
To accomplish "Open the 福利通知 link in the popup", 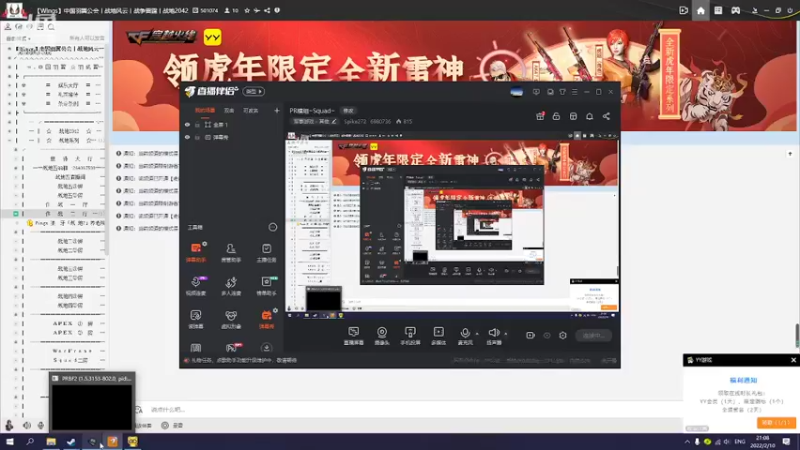I will [x=743, y=380].
